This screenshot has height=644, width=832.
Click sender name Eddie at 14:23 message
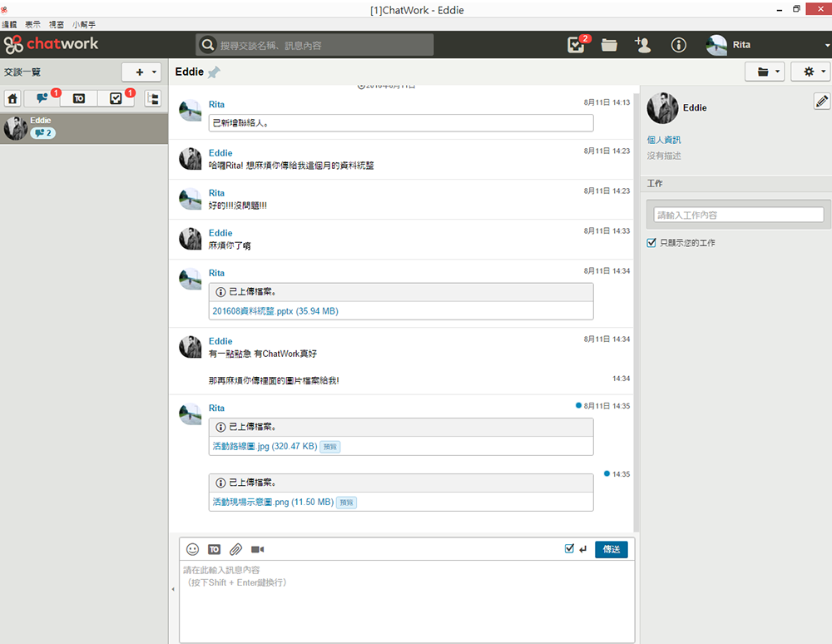(220, 153)
